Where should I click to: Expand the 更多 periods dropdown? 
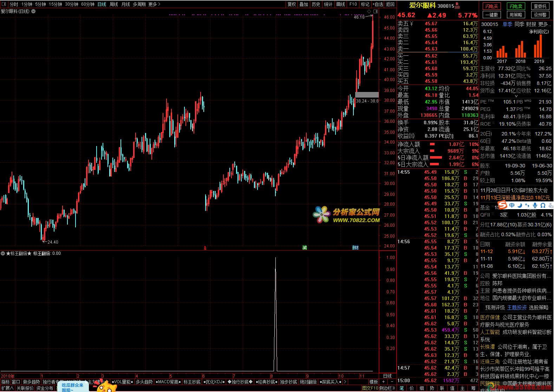(154, 4)
